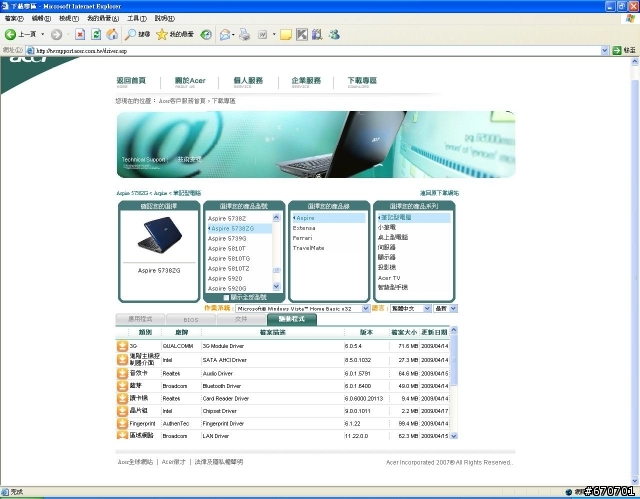The width and height of the screenshot is (640, 499).
Task: Click the 版本 column header
Action: click(366, 333)
